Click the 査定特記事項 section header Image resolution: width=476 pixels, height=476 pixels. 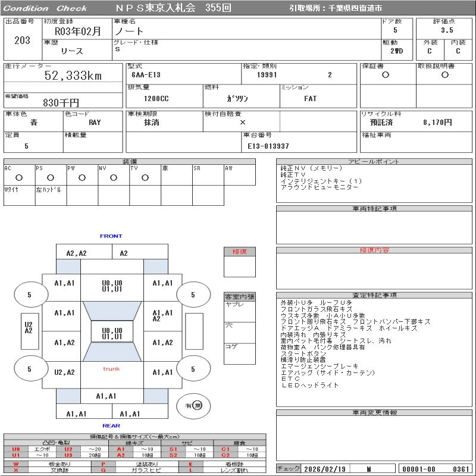pyautogui.click(x=374, y=295)
